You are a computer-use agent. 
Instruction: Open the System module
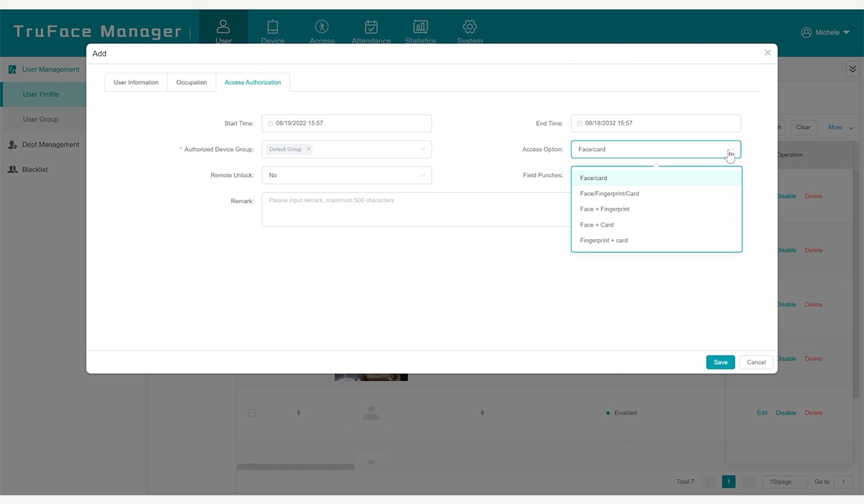coord(469,29)
